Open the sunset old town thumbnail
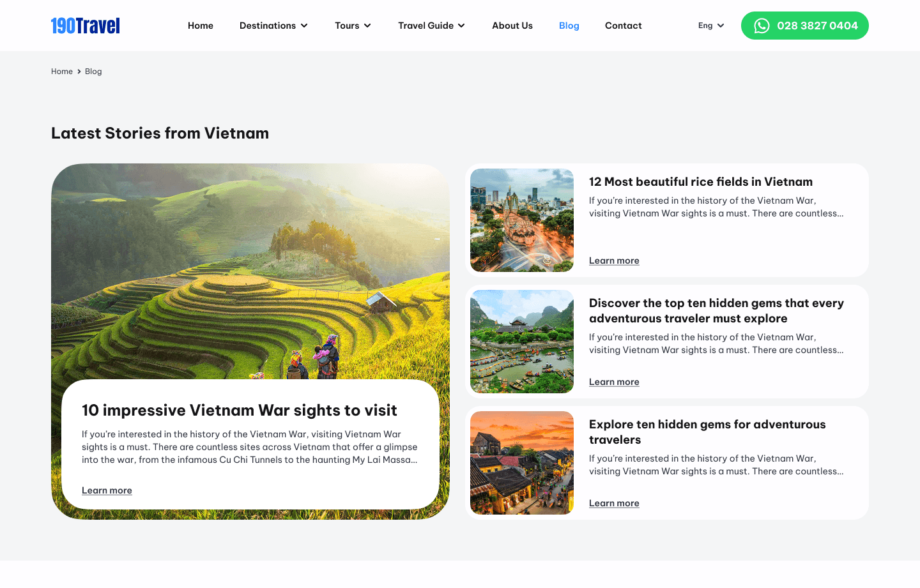Viewport: 920px width, 588px height. [x=522, y=463]
